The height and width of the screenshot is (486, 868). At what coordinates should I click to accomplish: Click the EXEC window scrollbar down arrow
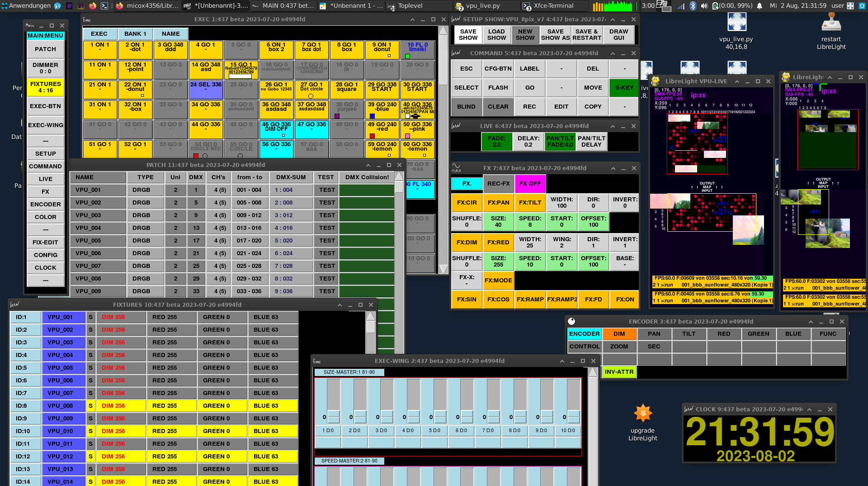443,269
